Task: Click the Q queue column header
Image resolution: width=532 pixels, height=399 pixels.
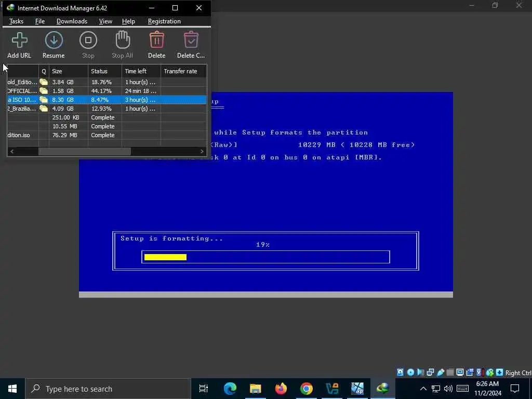Action: (44, 71)
